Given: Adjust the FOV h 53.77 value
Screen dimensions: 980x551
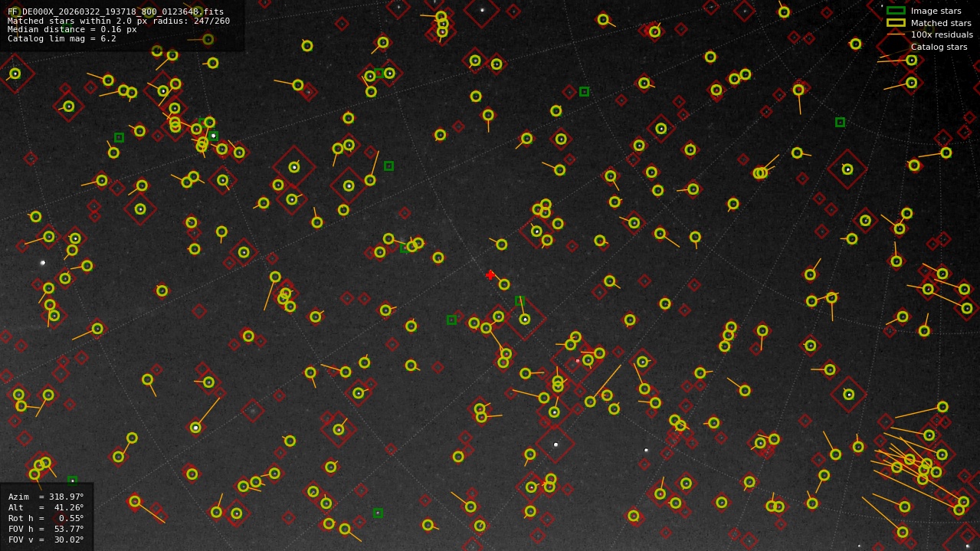Looking at the screenshot, I should pyautogui.click(x=70, y=529).
